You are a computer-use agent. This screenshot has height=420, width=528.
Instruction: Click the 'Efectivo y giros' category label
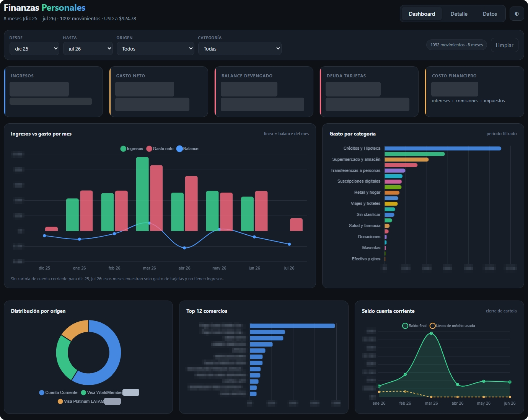[x=366, y=259]
